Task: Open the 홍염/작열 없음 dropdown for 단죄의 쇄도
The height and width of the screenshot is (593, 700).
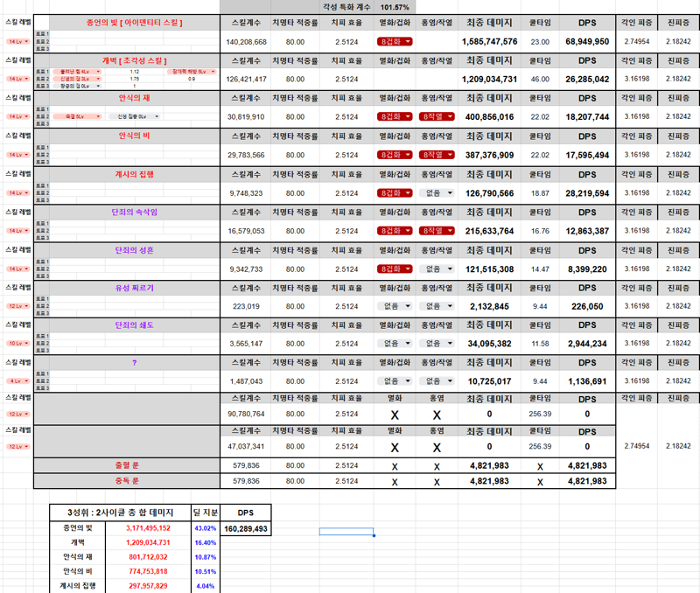Action: tap(437, 344)
